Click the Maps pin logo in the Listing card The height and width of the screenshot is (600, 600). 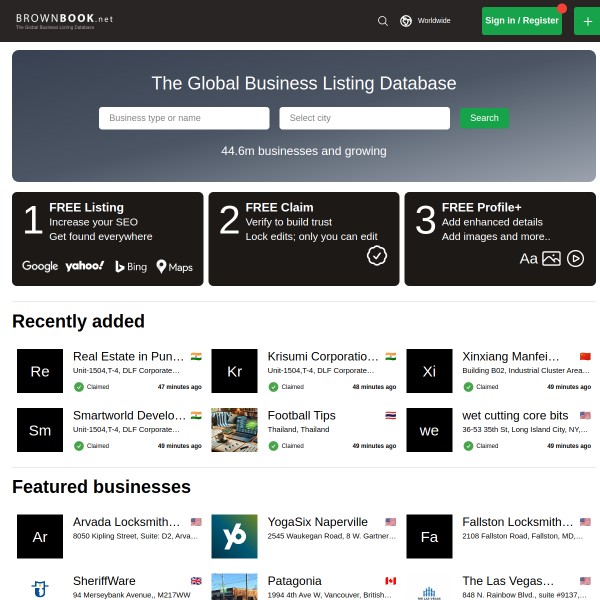tap(174, 267)
